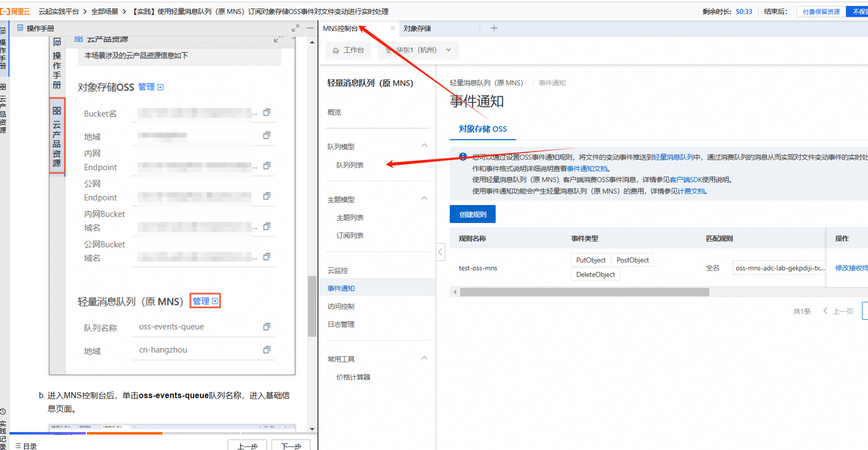Open the 华东1（杭州）region dropdown

tap(418, 50)
